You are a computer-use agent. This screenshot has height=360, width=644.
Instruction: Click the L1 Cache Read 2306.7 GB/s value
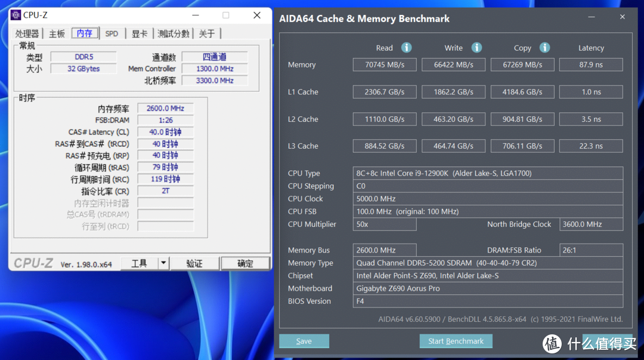(385, 92)
